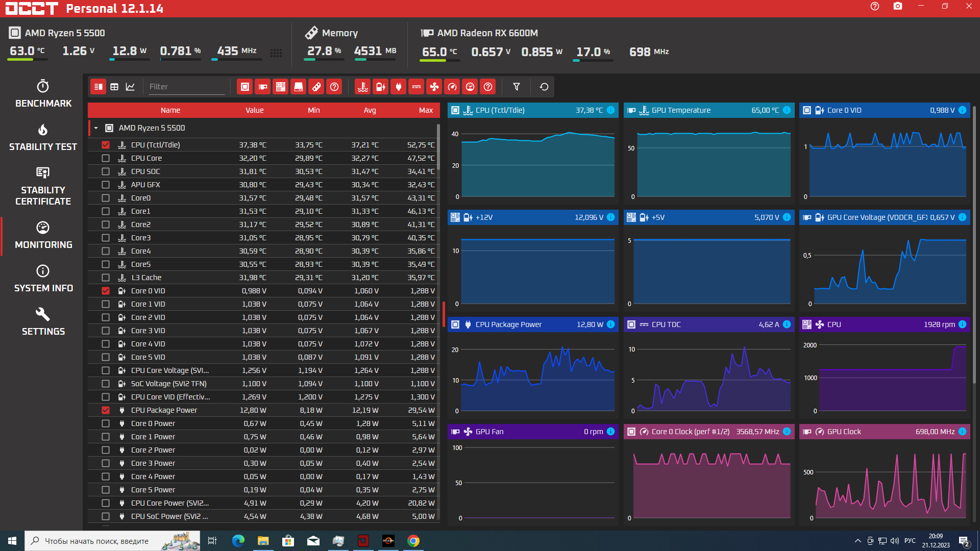Click the Memory 27.8 % usage bar
The height and width of the screenshot is (551, 980).
(324, 60)
